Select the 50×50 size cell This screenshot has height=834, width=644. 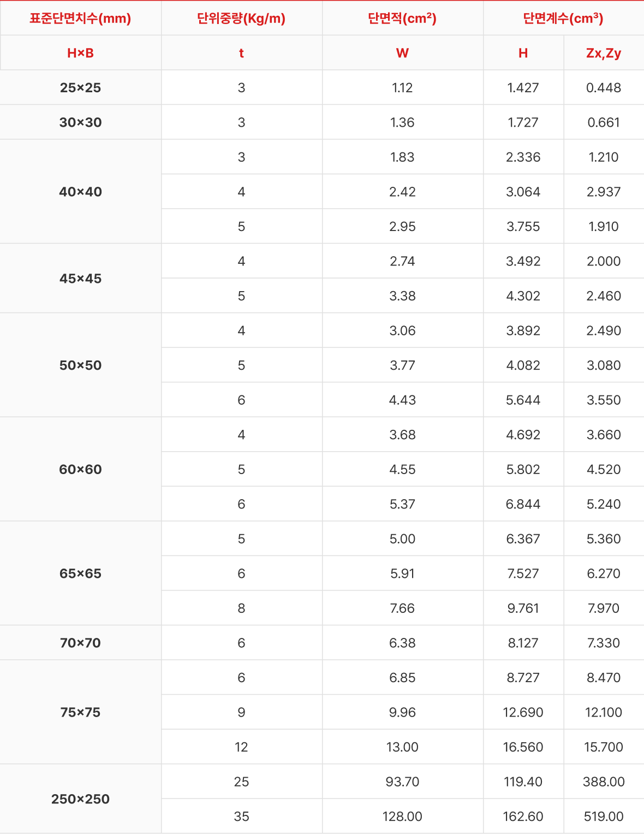click(x=80, y=365)
